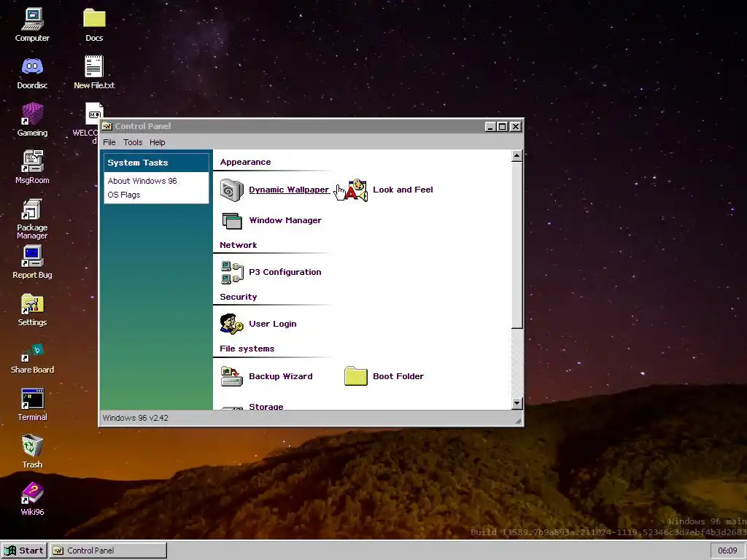Click the P3 Configuration network icon

click(232, 273)
